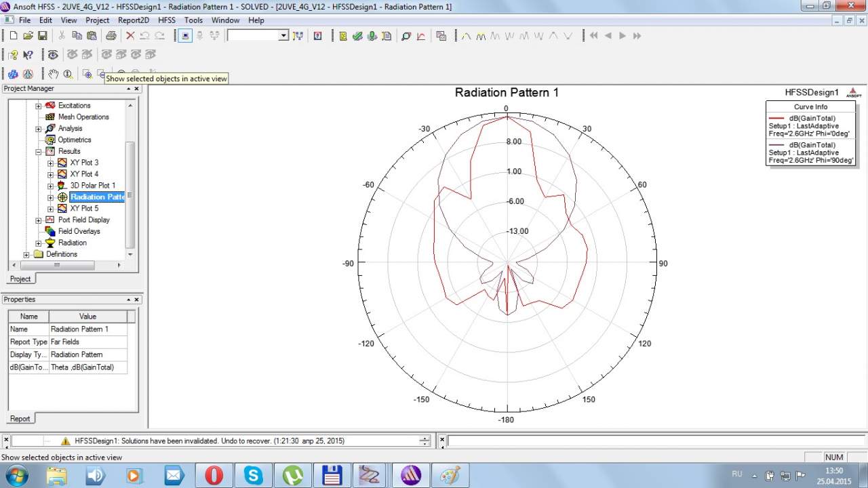The height and width of the screenshot is (488, 868).
Task: Click the Save project toolbar icon
Action: pos(42,36)
